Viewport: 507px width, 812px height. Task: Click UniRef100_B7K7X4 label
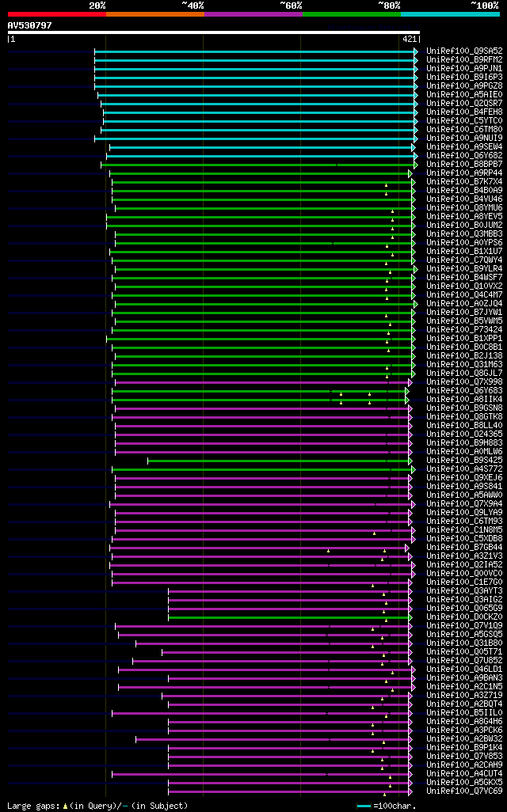[464, 182]
